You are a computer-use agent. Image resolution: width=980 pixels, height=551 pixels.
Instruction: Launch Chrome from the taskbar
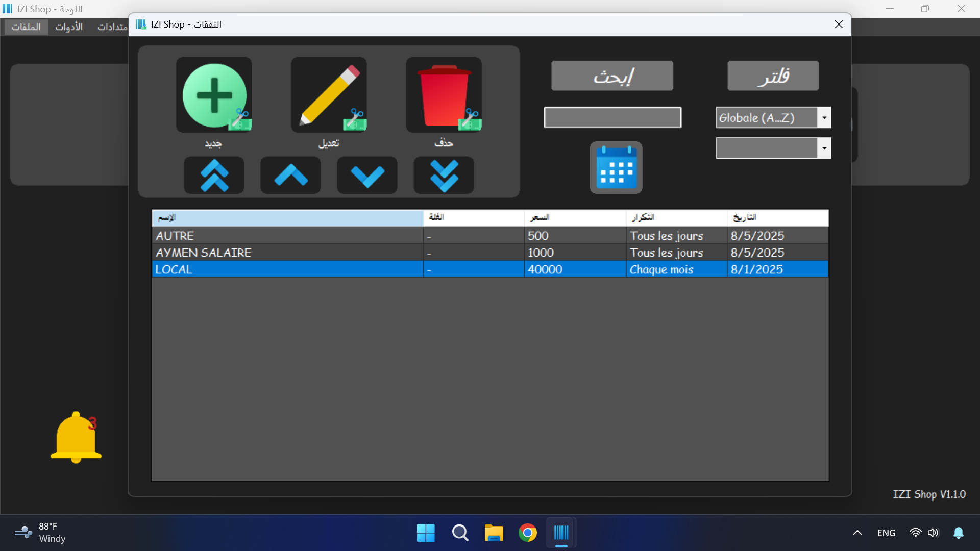click(x=527, y=532)
